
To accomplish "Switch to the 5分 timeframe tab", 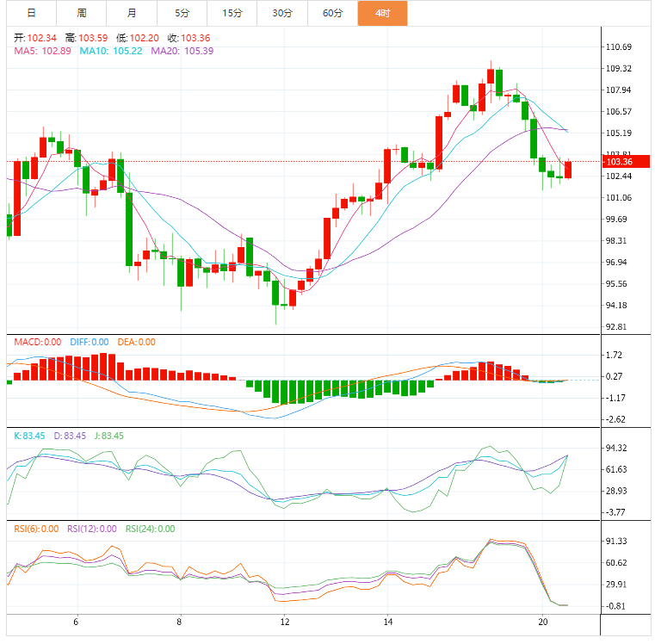I will point(182,13).
